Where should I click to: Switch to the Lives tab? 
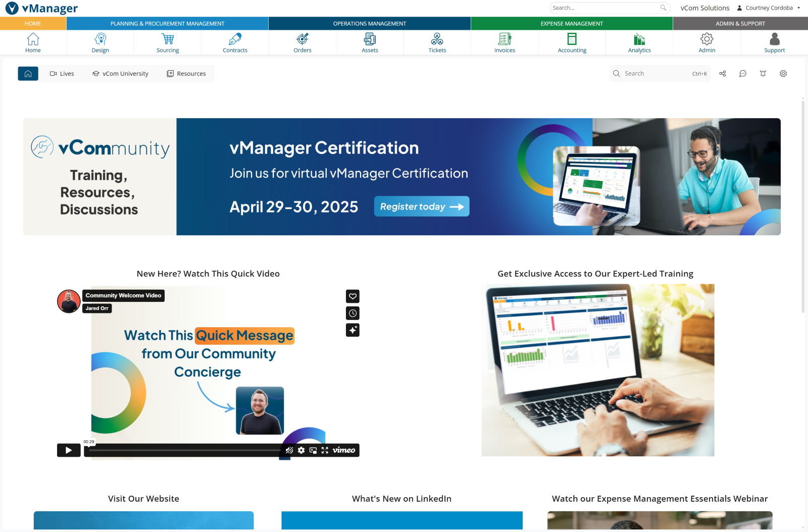coord(62,74)
